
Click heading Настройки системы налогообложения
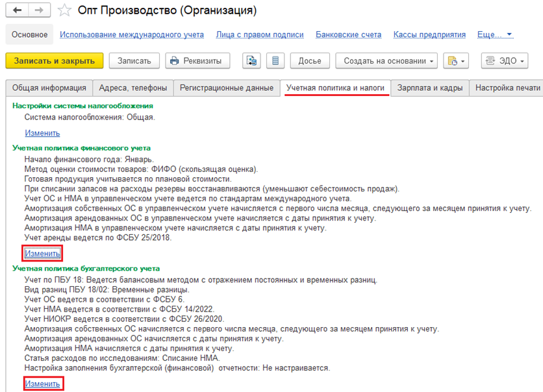pos(82,106)
